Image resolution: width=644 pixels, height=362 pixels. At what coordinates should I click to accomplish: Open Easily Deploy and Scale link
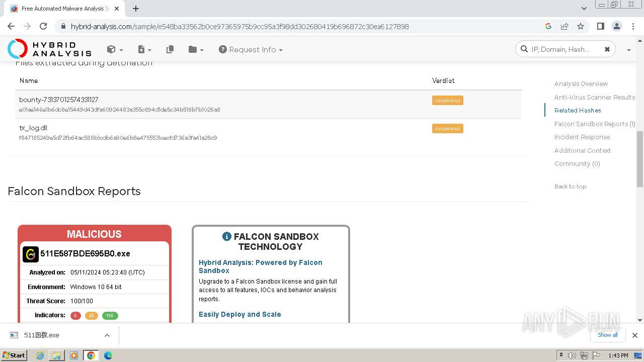(239, 314)
